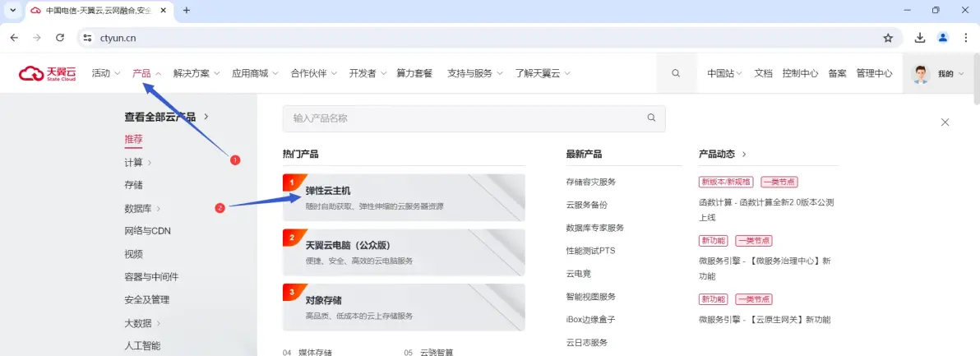The width and height of the screenshot is (980, 356).
Task: Open 微服务引擎【微服务治理中心】新功能 news item
Action: [765, 269]
